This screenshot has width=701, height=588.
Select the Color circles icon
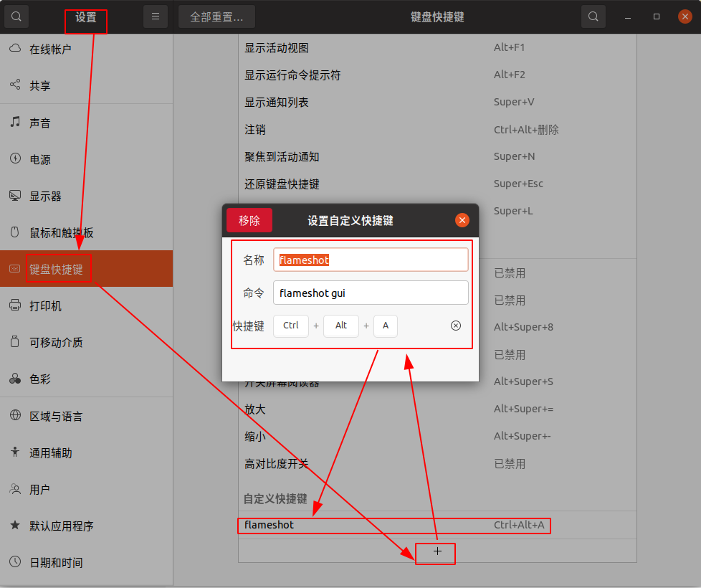coord(15,379)
